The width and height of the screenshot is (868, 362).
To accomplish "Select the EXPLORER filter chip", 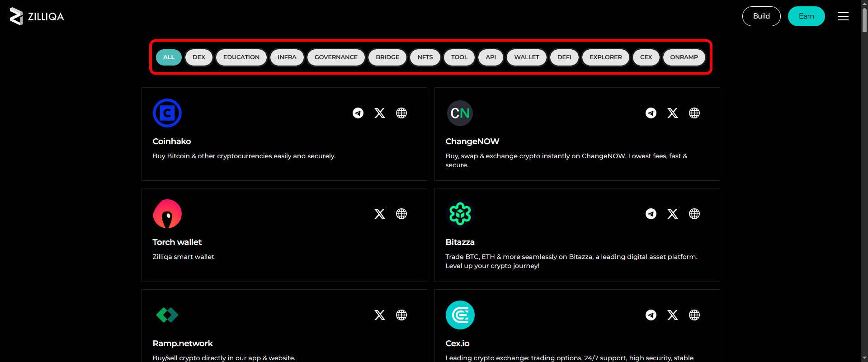I will [x=605, y=57].
